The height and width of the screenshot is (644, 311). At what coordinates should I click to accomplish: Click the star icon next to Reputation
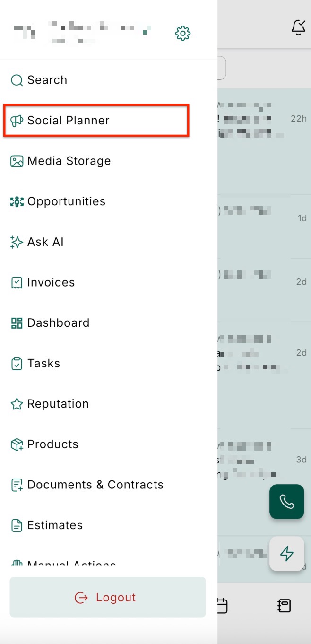tap(17, 404)
